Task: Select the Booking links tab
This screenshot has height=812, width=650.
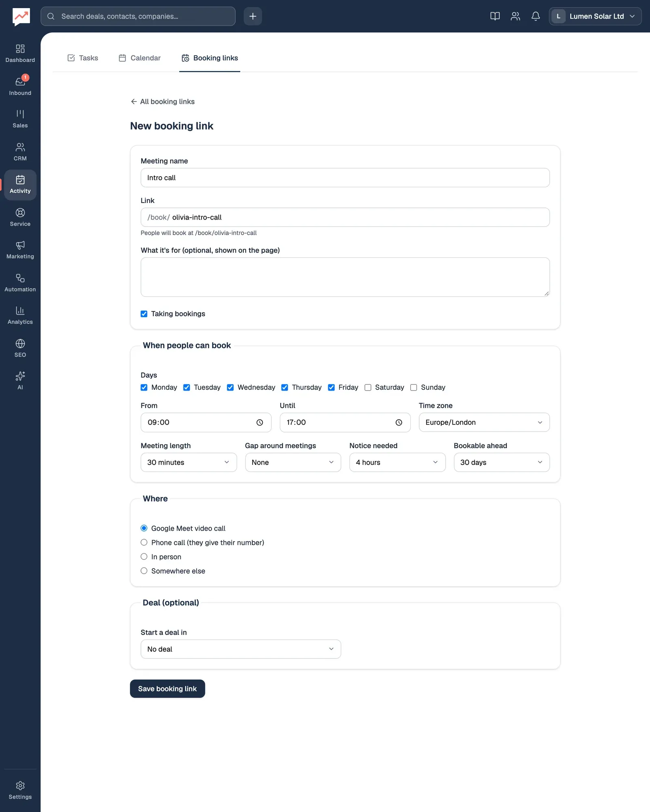Action: tap(210, 58)
